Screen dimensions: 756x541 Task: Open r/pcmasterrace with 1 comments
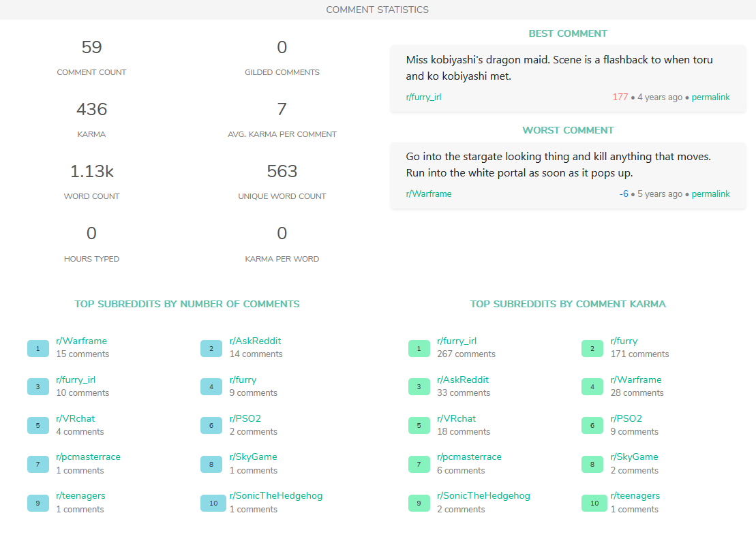coord(88,457)
